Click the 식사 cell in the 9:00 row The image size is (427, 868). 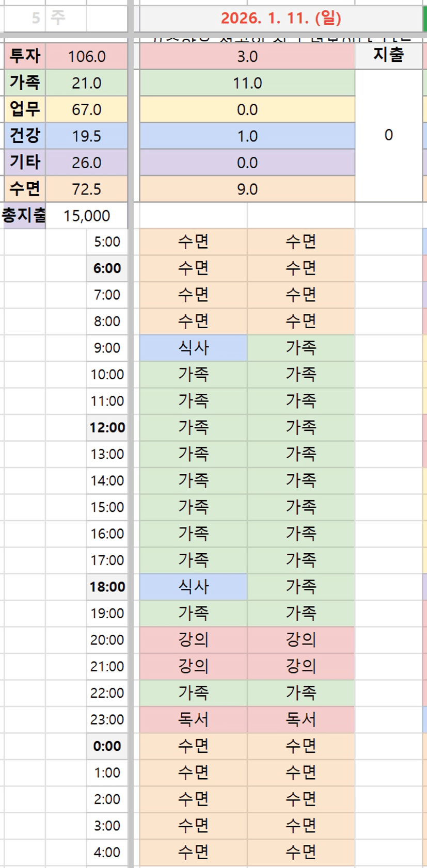tap(193, 348)
